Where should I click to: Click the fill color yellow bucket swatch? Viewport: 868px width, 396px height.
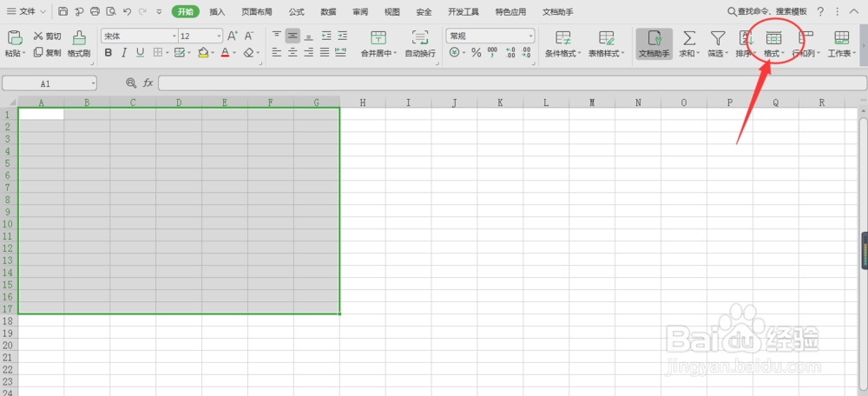coord(202,53)
